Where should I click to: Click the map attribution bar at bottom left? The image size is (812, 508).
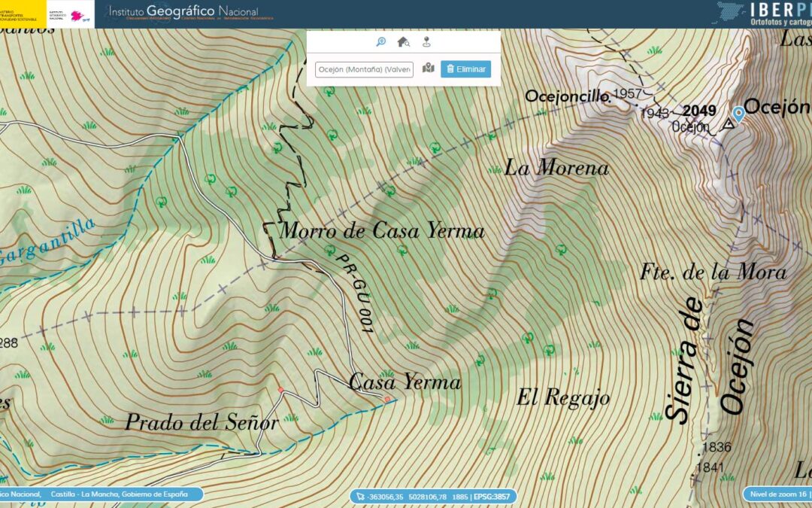tap(99, 495)
